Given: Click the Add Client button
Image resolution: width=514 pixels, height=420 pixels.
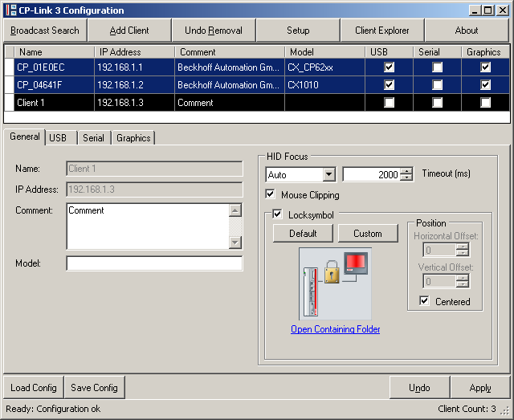Looking at the screenshot, I should 129,31.
